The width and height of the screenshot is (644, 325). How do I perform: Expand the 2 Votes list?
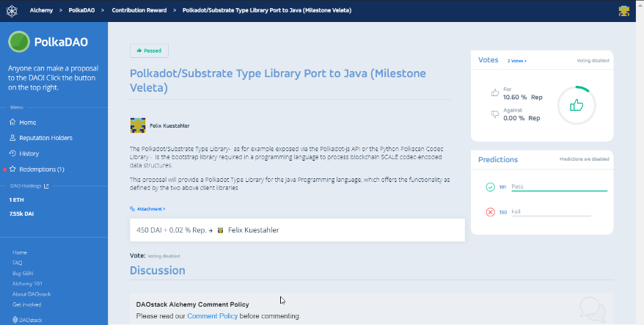click(516, 61)
